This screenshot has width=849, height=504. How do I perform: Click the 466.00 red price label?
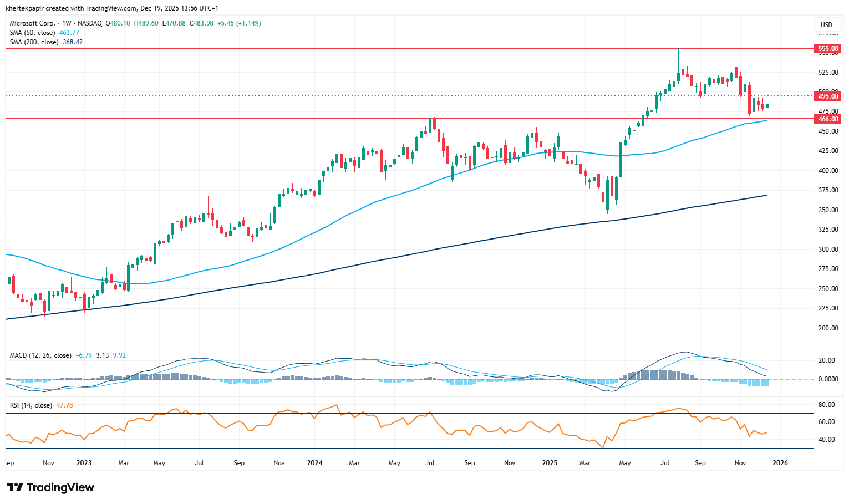[828, 119]
